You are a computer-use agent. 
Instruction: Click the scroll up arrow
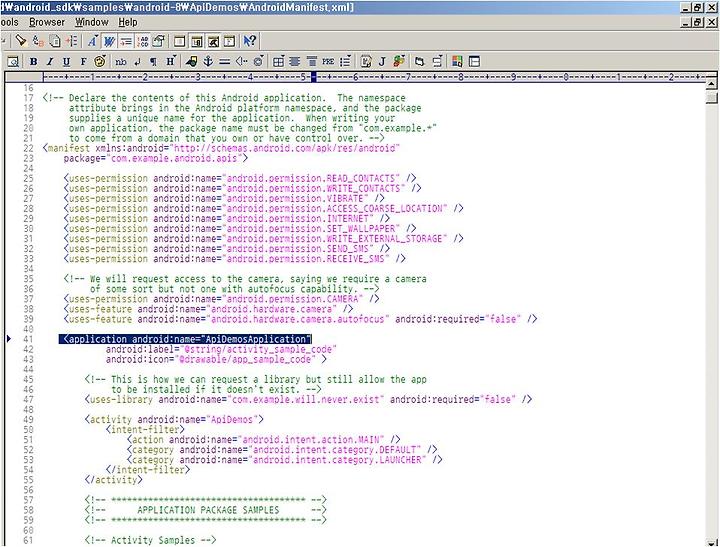point(712,84)
